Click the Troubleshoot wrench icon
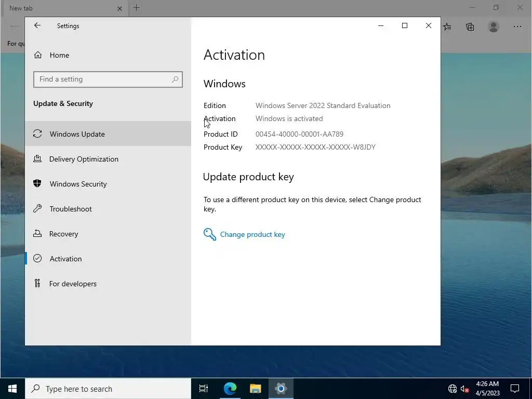The width and height of the screenshot is (532, 399). [37, 208]
